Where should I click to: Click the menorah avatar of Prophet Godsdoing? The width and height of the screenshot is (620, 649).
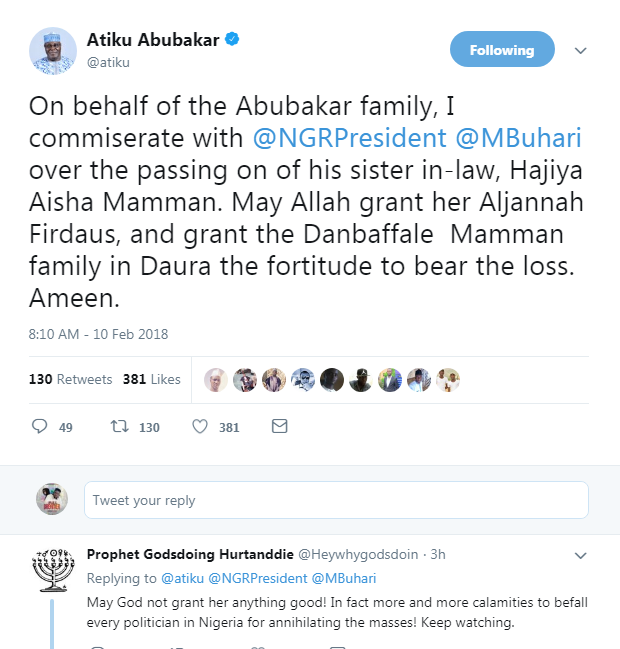tap(51, 571)
